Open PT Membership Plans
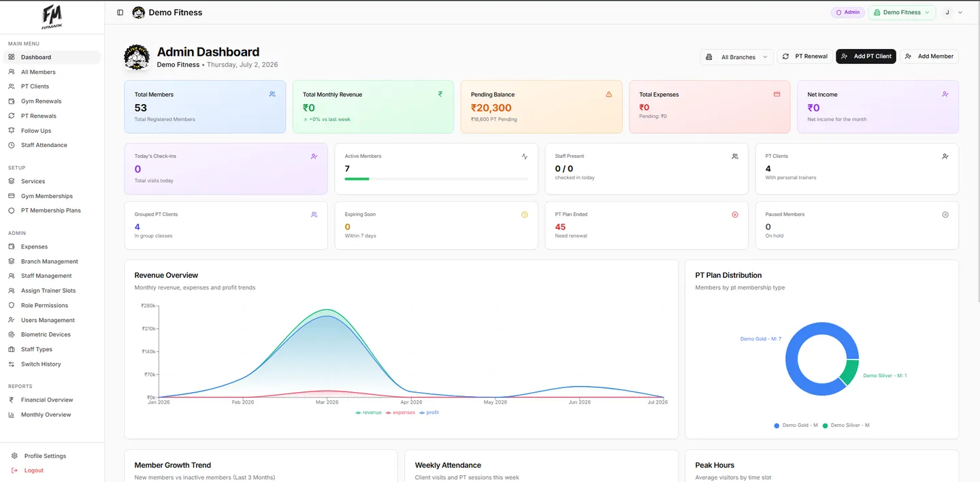 point(50,210)
